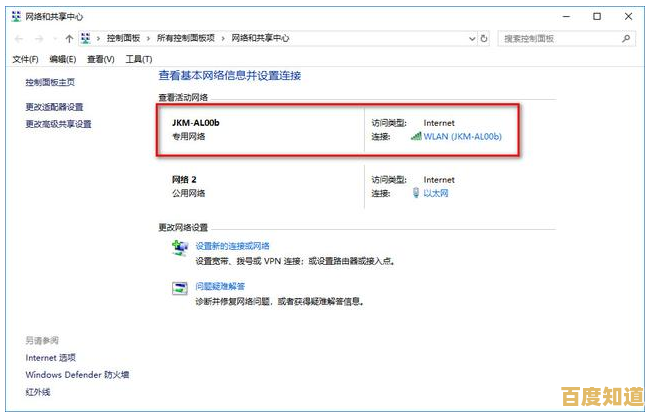This screenshot has height=415, width=649.
Task: Click the set up new connection icon
Action: point(180,248)
